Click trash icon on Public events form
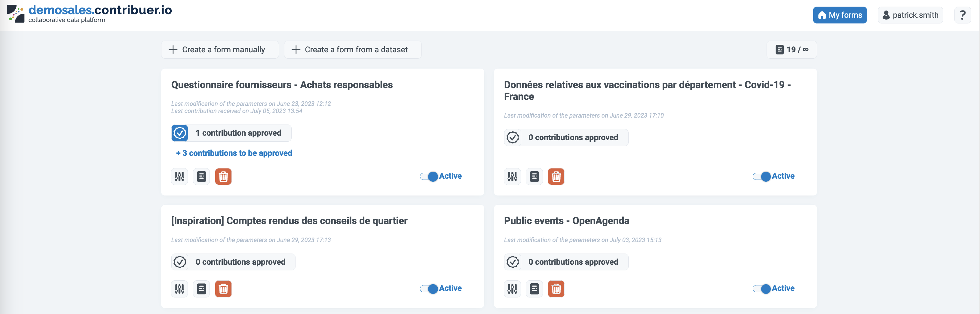980x314 pixels. click(x=556, y=289)
